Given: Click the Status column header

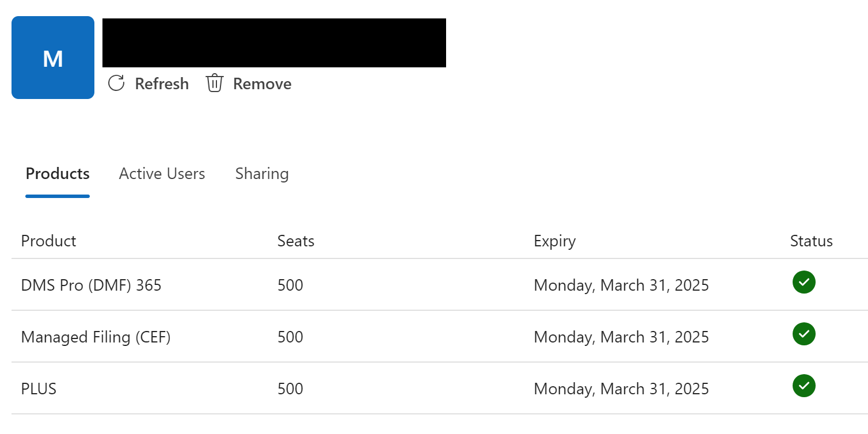Looking at the screenshot, I should (811, 241).
